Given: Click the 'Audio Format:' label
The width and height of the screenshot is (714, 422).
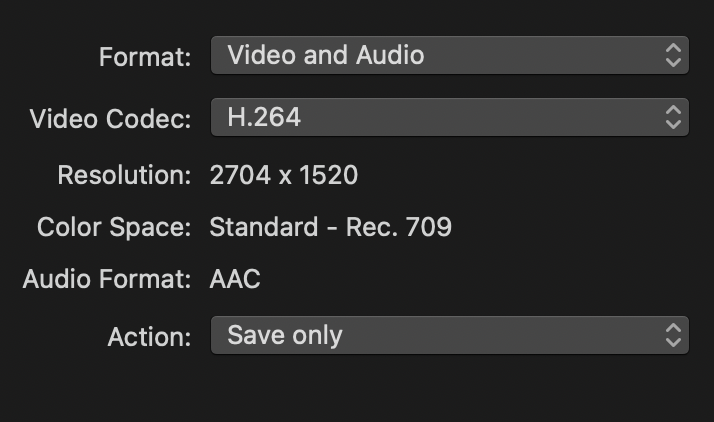Looking at the screenshot, I should tap(107, 280).
